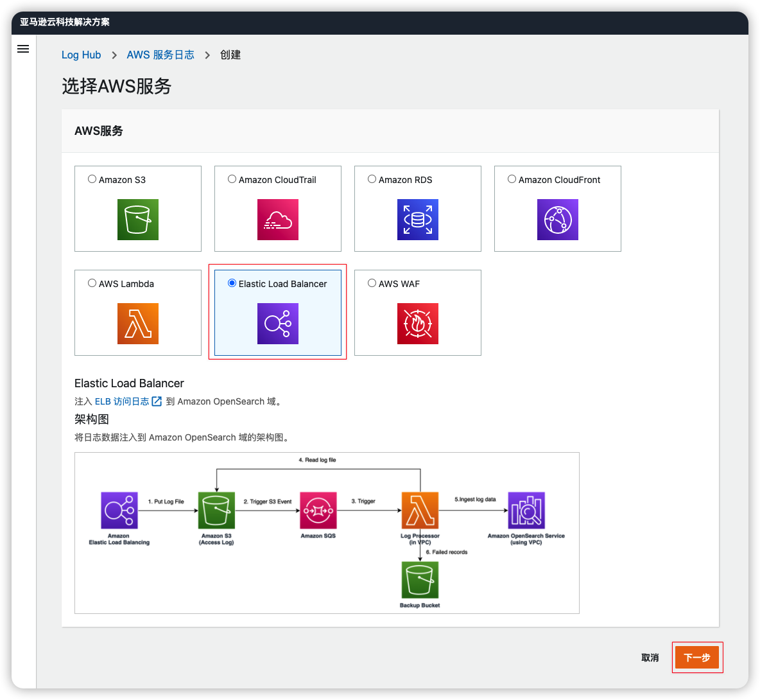Click the AWS WAF firewall icon
The width and height of the screenshot is (760, 700).
(418, 324)
